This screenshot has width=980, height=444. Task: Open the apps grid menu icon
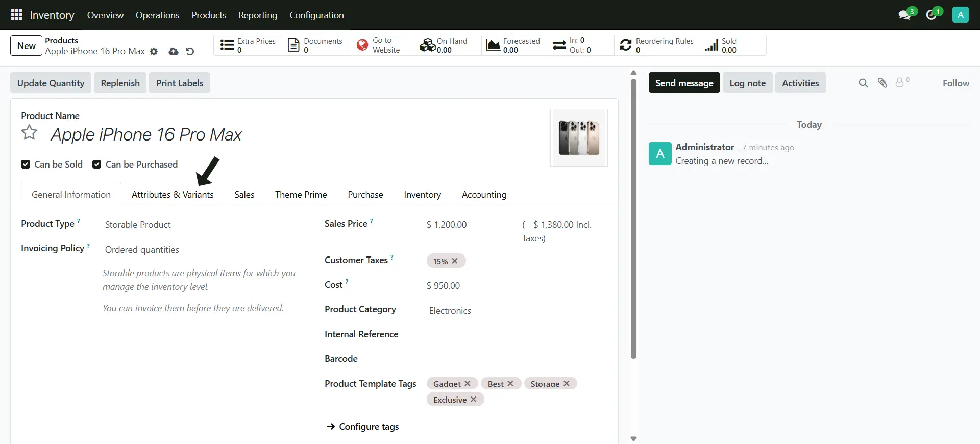tap(16, 15)
